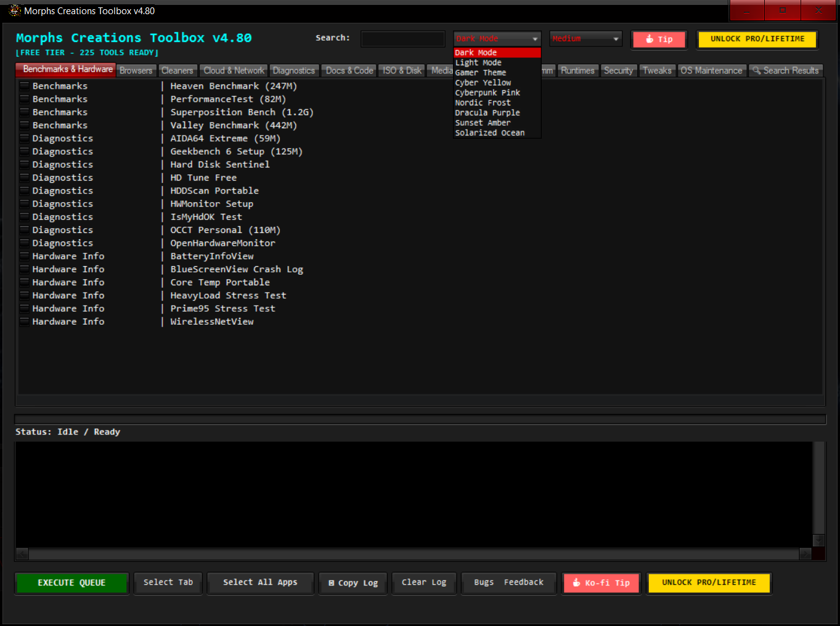Select the Gamer Theme option
The height and width of the screenshot is (626, 840).
pos(497,73)
